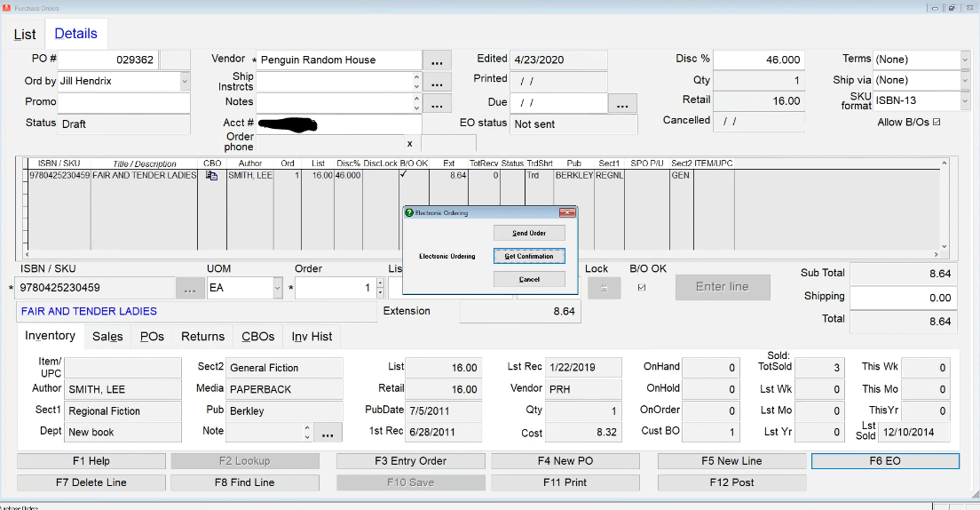
Task: Toggle B/O OK checkmark in grid row
Action: (x=404, y=174)
